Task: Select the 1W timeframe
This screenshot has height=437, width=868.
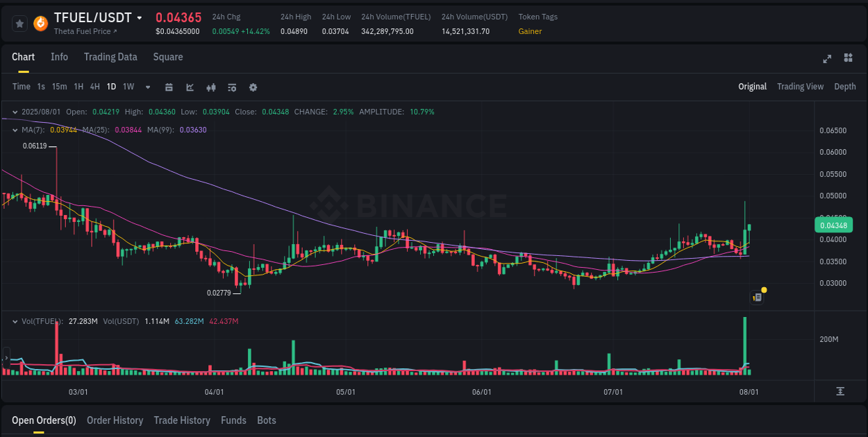Action: 128,87
